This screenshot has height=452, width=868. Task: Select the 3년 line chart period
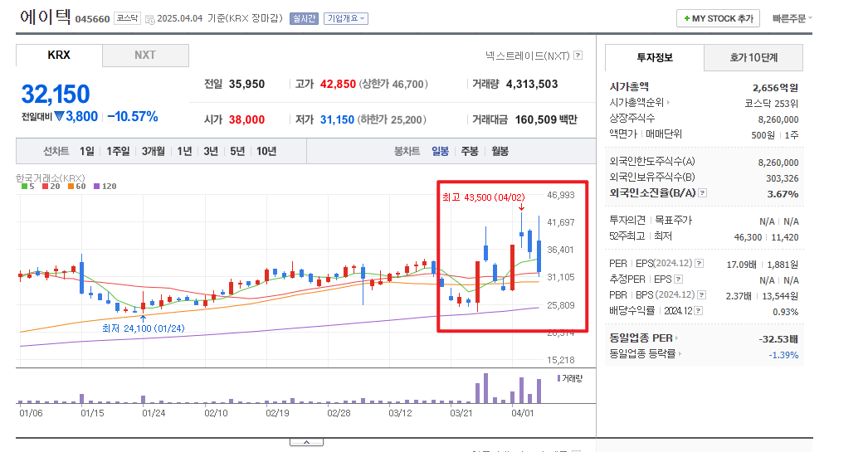point(211,151)
